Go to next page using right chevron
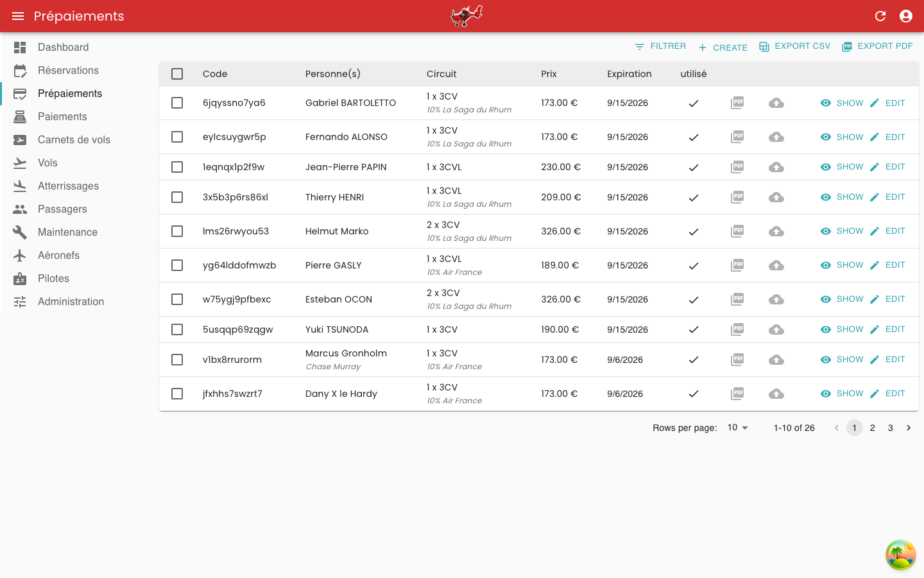 909,428
